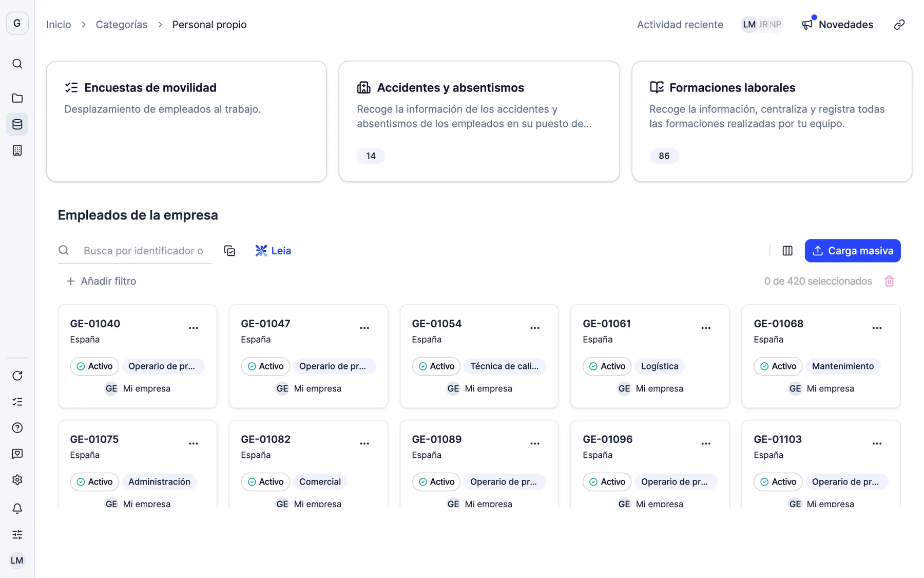The height and width of the screenshot is (578, 924).
Task: Open the options menu for GE-01040
Action: click(x=194, y=328)
